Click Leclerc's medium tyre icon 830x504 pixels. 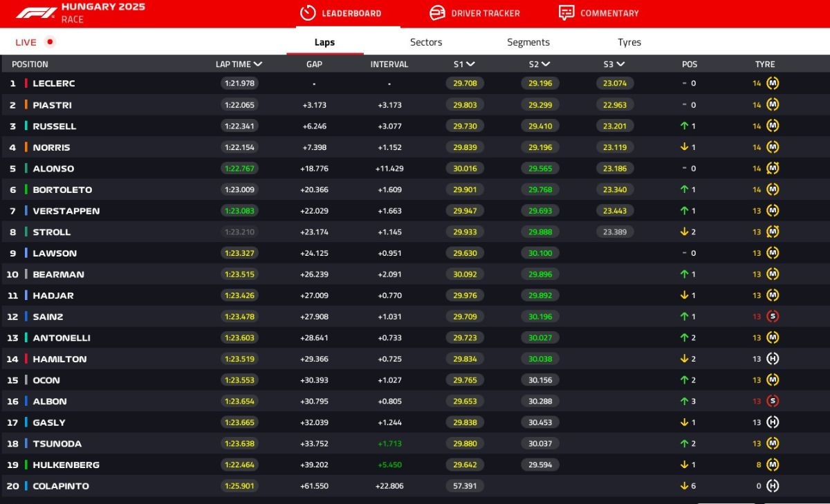[773, 84]
